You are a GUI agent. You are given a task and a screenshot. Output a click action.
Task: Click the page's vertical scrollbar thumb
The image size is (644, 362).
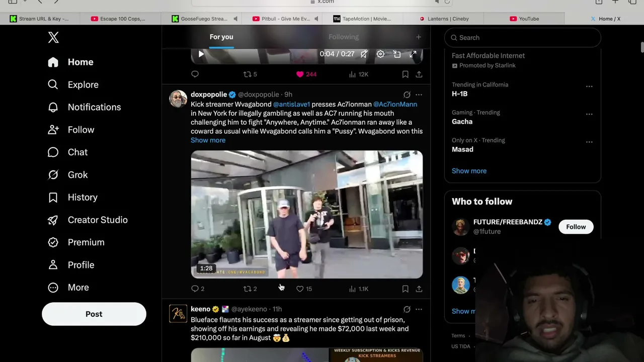click(642, 47)
